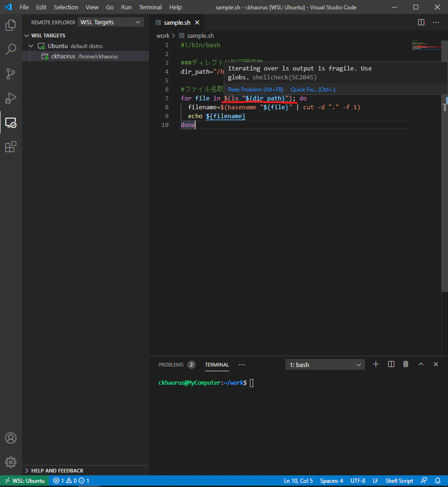Viewport: 448px width, 487px height.
Task: Open the Run and Debug view
Action: pos(11,98)
